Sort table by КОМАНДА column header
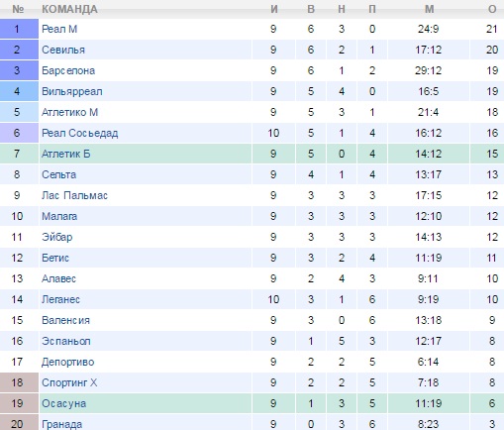The image size is (504, 430). click(x=69, y=9)
